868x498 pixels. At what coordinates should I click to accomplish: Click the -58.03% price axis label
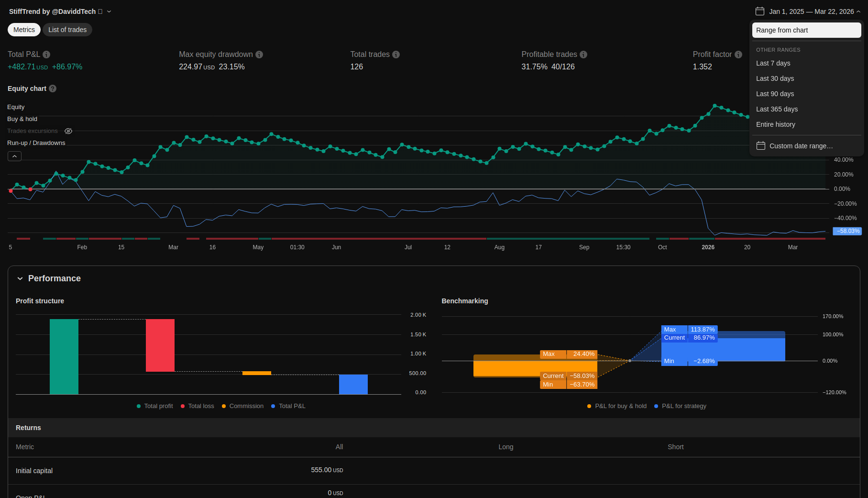pyautogui.click(x=847, y=231)
